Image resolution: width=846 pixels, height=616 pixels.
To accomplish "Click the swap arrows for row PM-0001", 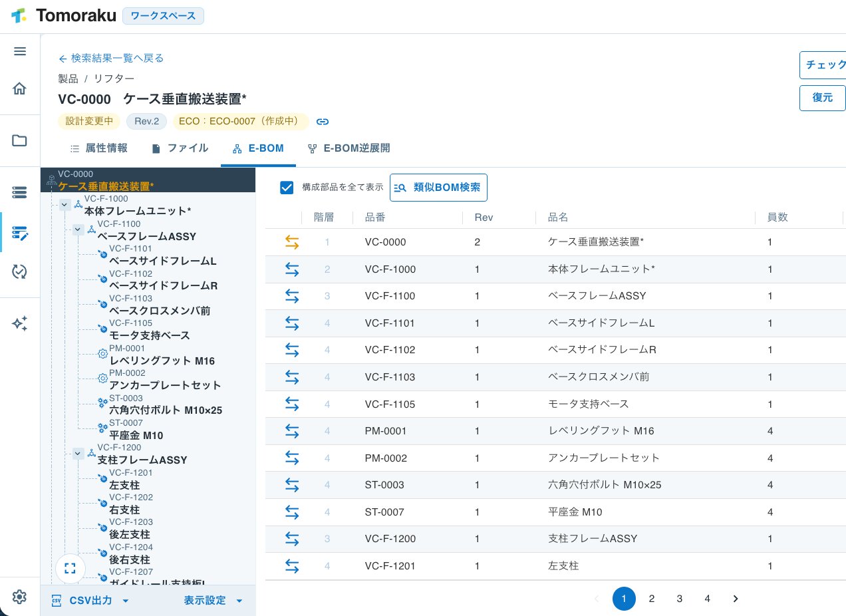I will click(292, 431).
